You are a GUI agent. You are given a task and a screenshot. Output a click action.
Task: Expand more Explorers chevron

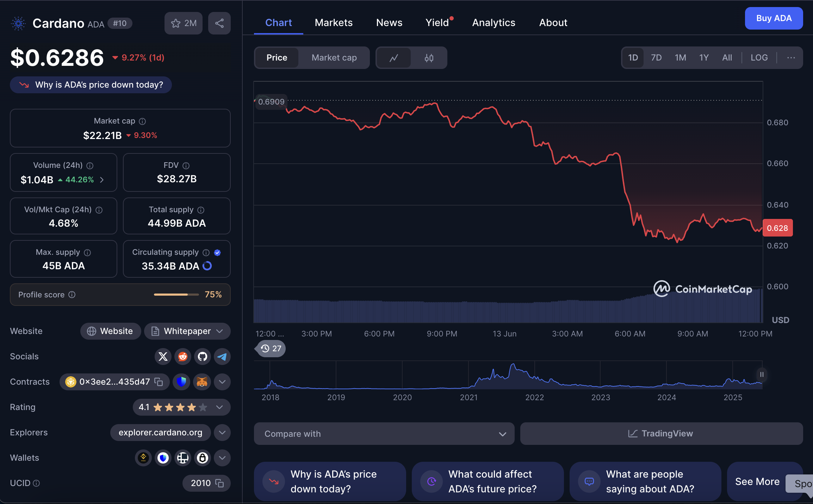tap(222, 433)
